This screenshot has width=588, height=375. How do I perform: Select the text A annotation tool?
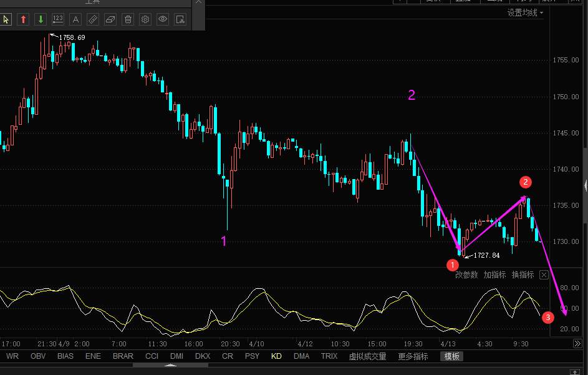tap(75, 19)
